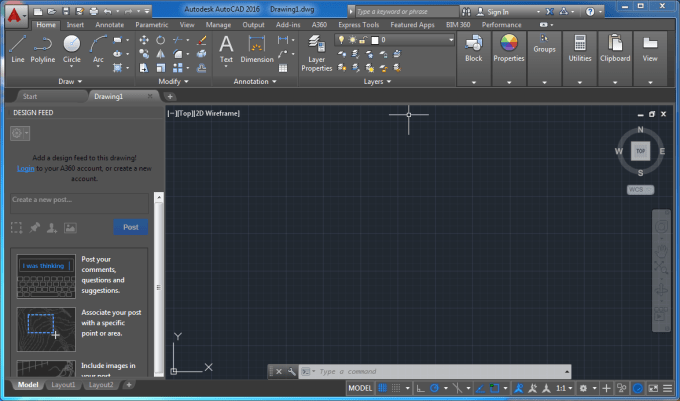Switch to Express Tools tab

coord(359,25)
